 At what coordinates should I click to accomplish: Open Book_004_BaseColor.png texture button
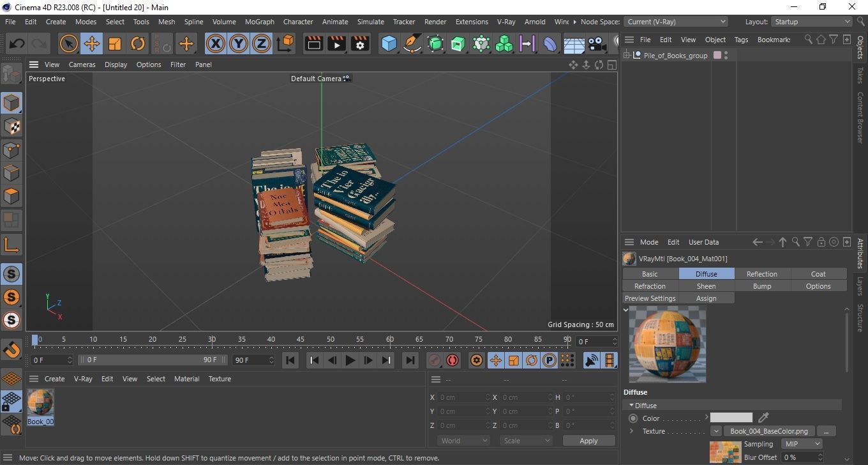(768, 431)
